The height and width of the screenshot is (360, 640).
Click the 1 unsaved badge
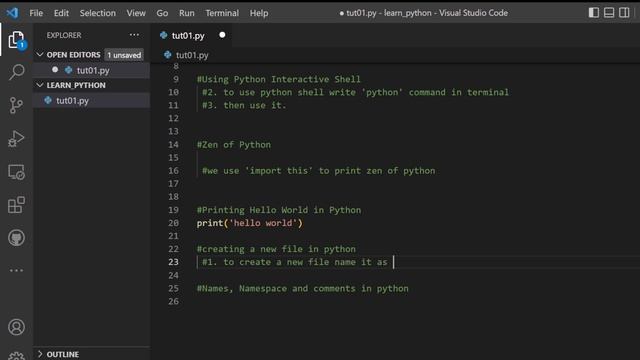(124, 55)
